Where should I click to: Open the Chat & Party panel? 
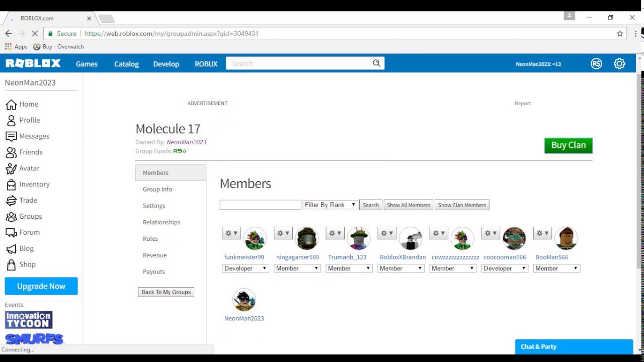(x=574, y=347)
